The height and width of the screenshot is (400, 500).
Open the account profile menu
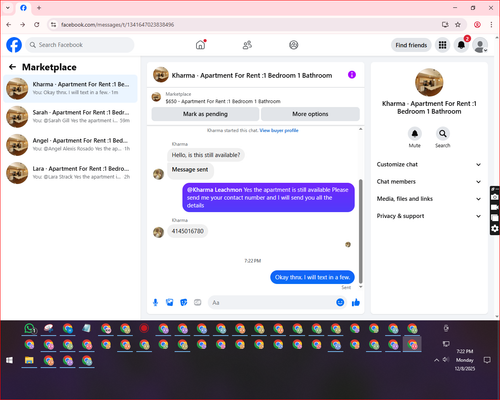480,45
